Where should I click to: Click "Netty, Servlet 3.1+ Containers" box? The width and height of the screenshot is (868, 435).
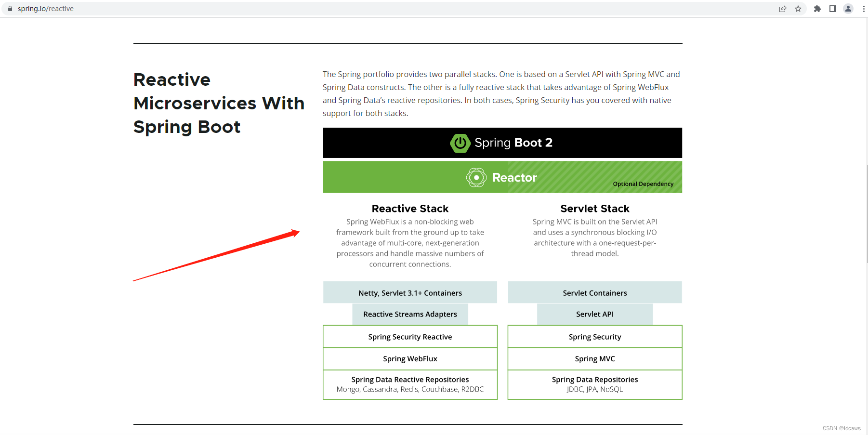pos(410,292)
